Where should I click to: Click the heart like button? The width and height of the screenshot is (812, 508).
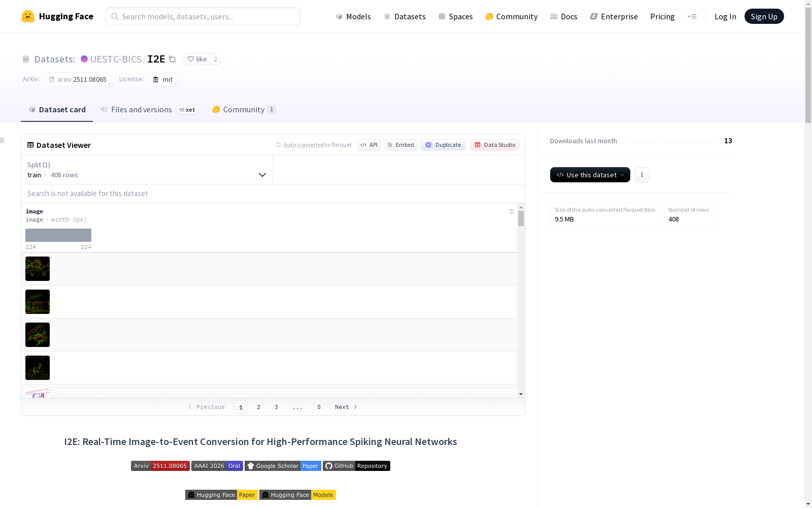coord(197,59)
